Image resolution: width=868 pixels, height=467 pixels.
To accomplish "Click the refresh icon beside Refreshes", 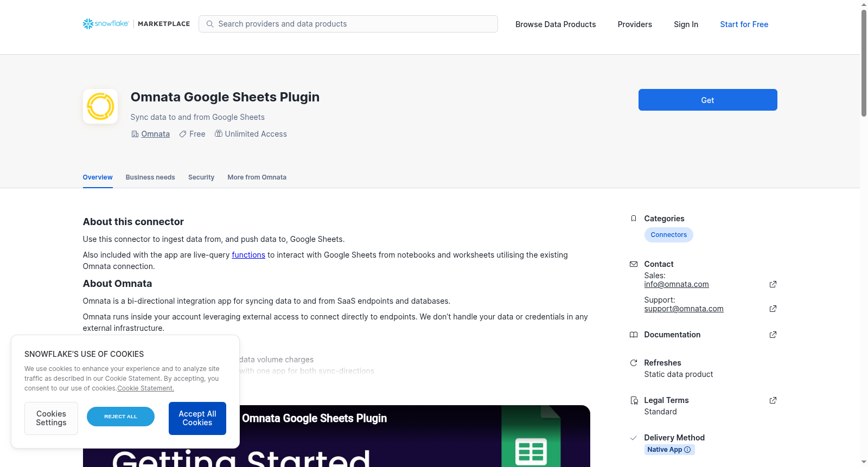I will pyautogui.click(x=634, y=363).
